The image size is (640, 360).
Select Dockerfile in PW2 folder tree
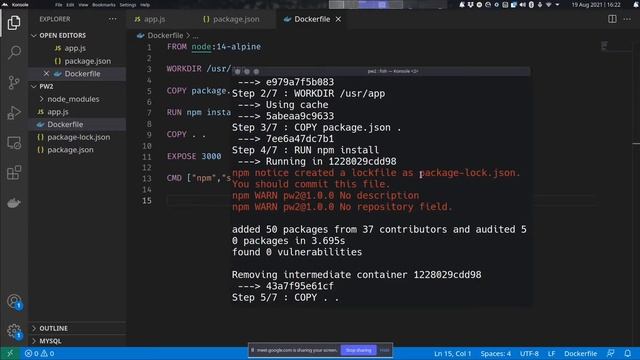65,124
